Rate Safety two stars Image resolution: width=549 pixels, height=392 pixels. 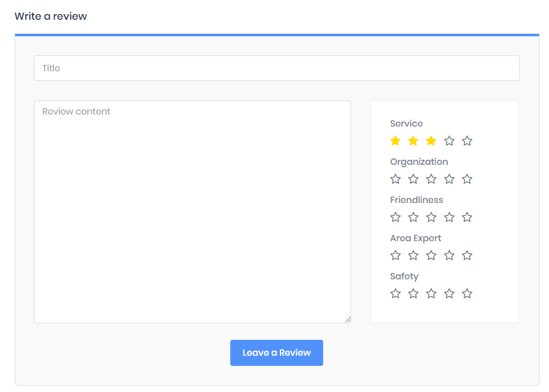[413, 293]
